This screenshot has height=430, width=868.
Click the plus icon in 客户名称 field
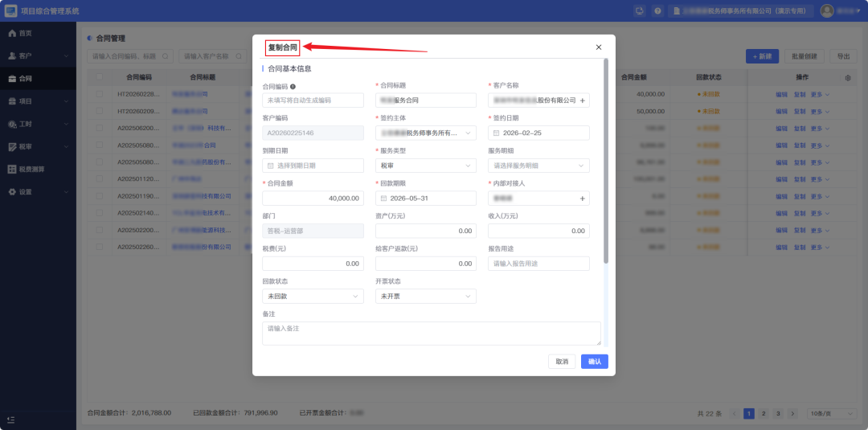coord(583,100)
